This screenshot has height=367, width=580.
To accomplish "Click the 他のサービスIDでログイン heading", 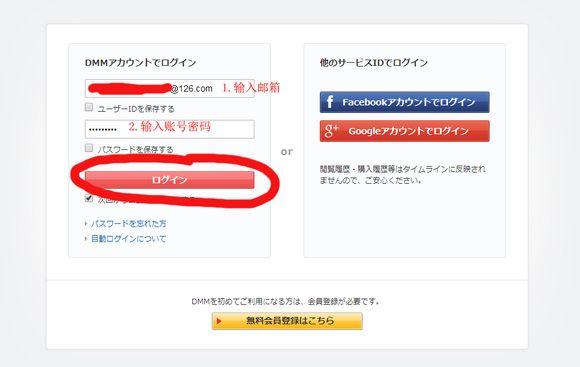I will click(374, 63).
